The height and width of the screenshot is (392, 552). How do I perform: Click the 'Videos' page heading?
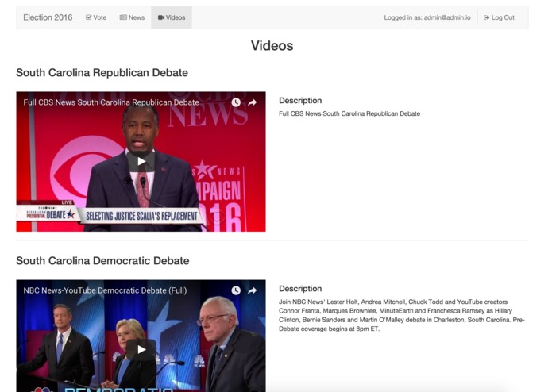272,46
